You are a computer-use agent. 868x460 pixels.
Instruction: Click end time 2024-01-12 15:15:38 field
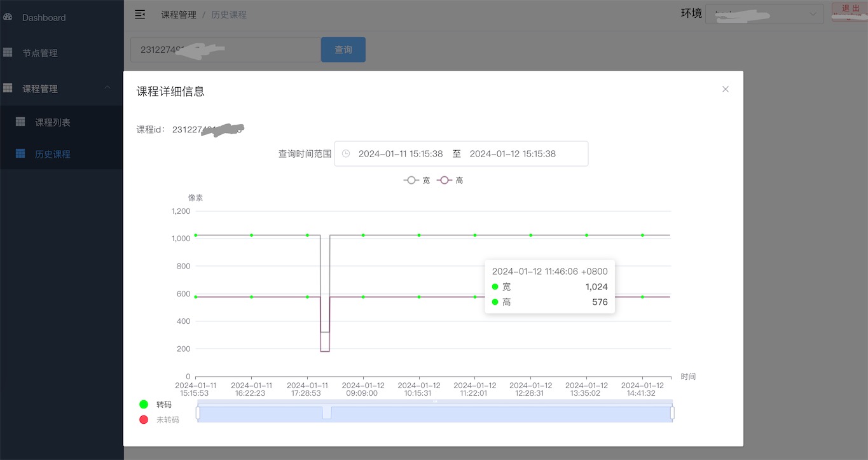(513, 154)
